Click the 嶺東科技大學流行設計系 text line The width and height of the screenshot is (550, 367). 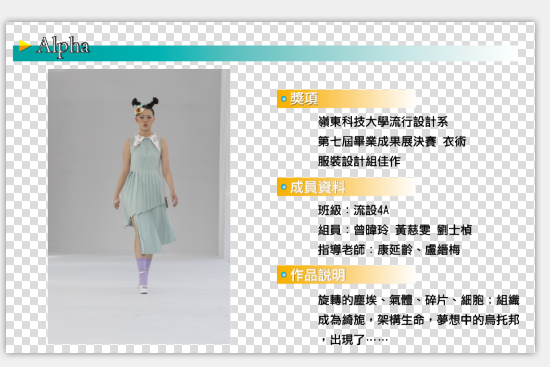(383, 122)
